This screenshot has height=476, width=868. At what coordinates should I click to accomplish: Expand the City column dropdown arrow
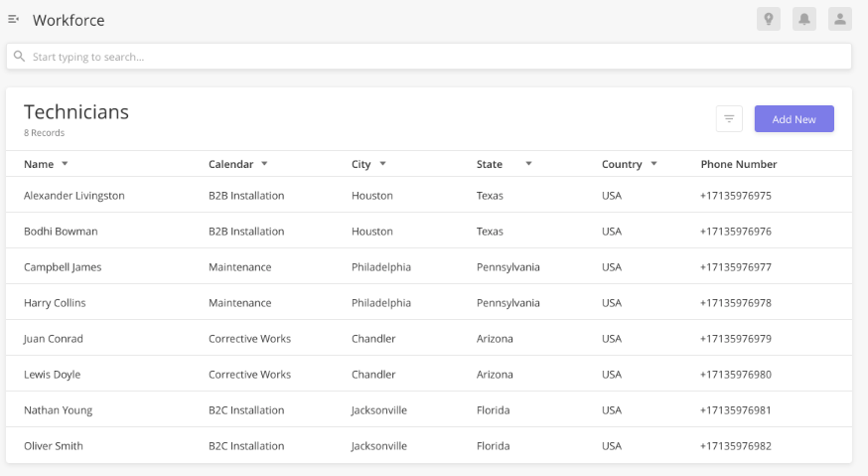click(x=382, y=163)
